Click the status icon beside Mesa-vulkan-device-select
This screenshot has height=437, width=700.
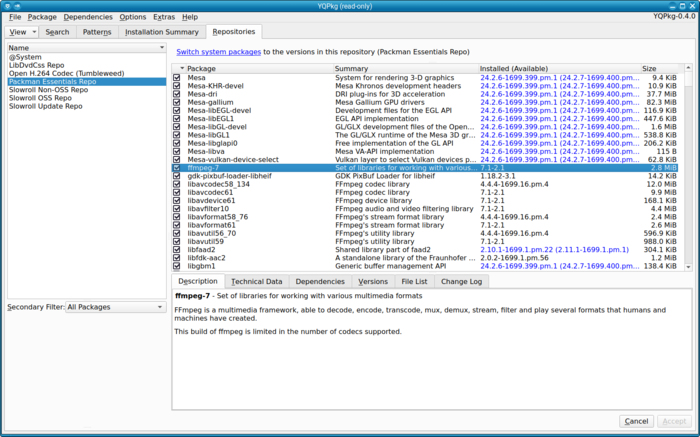(x=178, y=160)
